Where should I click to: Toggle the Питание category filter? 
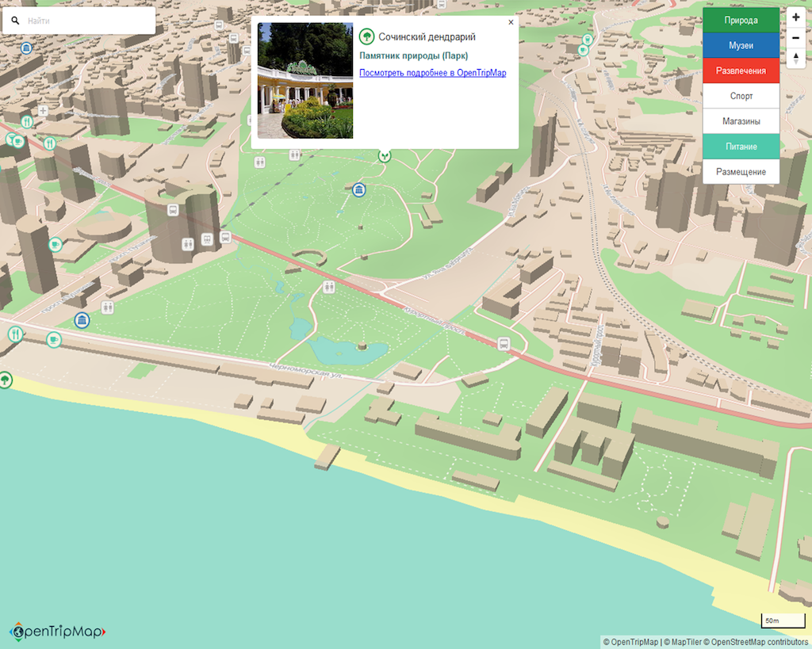[x=741, y=147]
